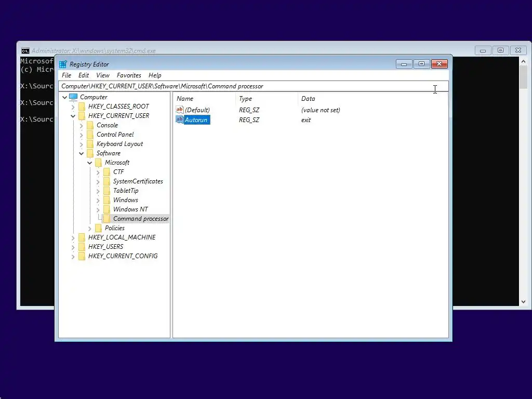
Task: Open the Favorites menu
Action: tap(129, 75)
